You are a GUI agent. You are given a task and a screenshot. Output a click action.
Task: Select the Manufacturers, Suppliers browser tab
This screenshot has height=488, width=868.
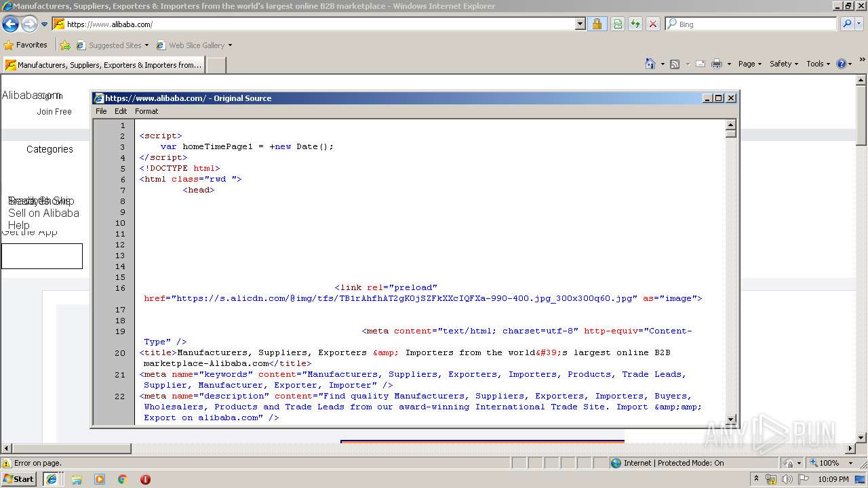click(x=103, y=65)
